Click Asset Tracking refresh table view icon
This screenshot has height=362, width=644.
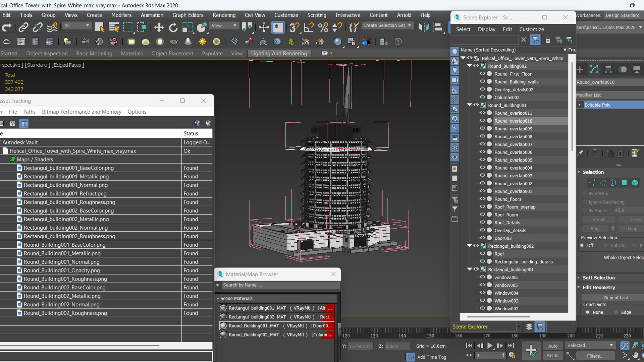point(24,124)
